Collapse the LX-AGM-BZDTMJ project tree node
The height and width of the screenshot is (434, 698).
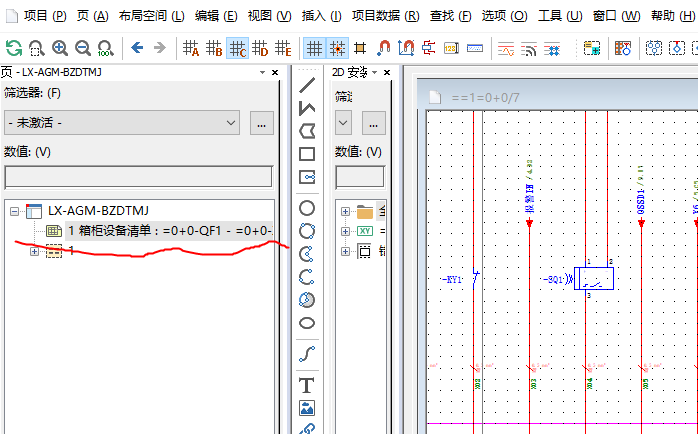pos(15,211)
